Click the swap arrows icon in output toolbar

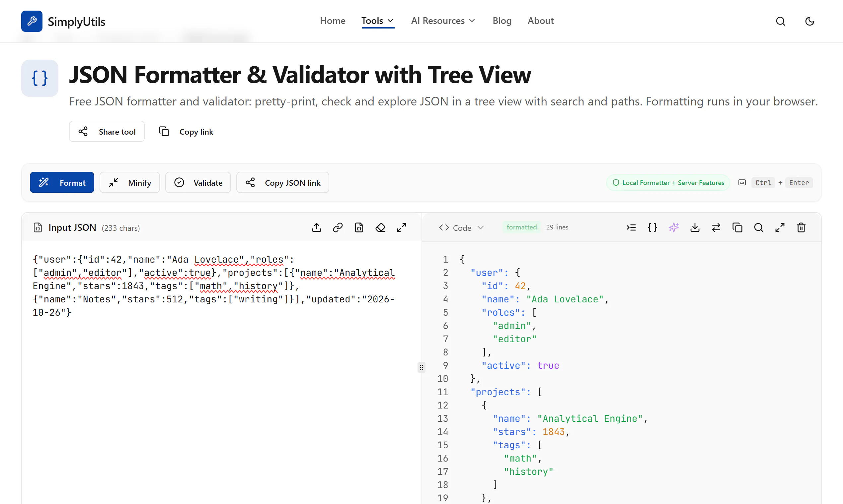click(716, 227)
